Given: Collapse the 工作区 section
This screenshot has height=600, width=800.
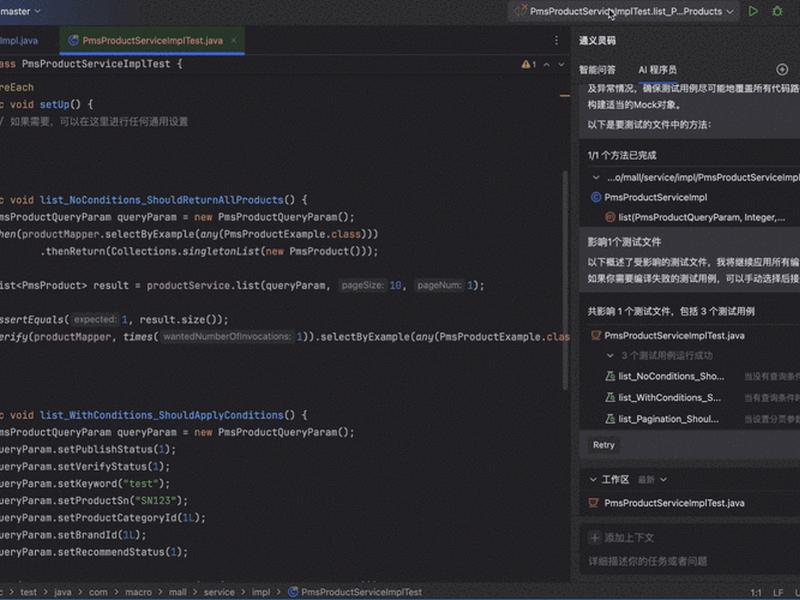Looking at the screenshot, I should tap(593, 480).
